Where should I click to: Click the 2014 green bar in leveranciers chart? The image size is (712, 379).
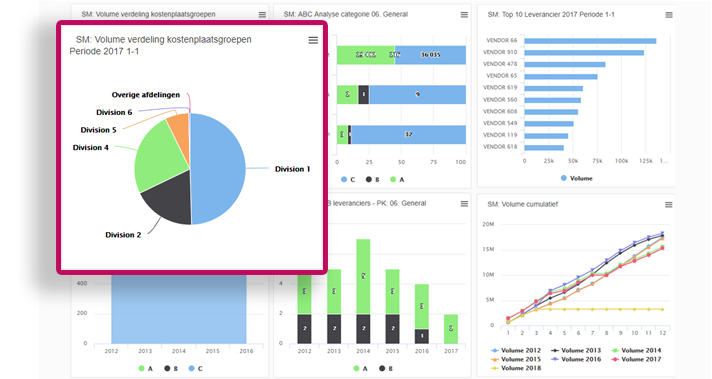(x=363, y=276)
